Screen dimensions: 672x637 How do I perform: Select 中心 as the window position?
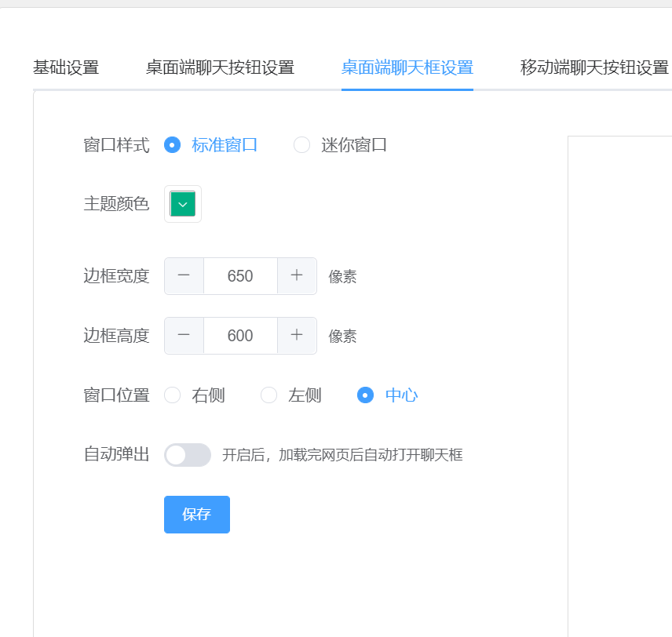pyautogui.click(x=388, y=395)
